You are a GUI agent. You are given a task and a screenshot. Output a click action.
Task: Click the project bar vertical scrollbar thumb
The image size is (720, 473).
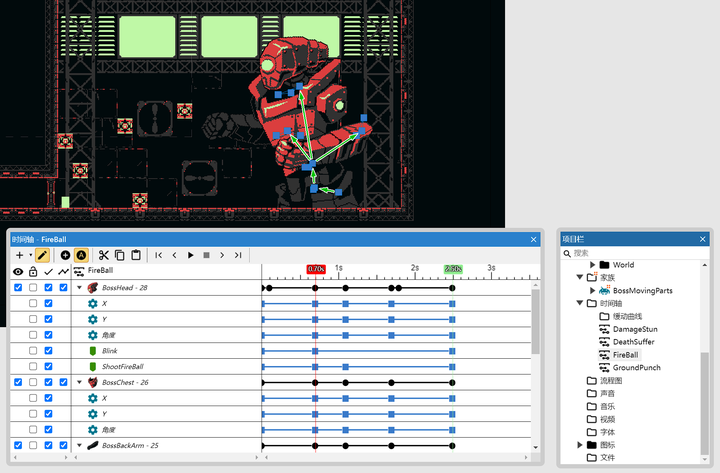[704, 403]
